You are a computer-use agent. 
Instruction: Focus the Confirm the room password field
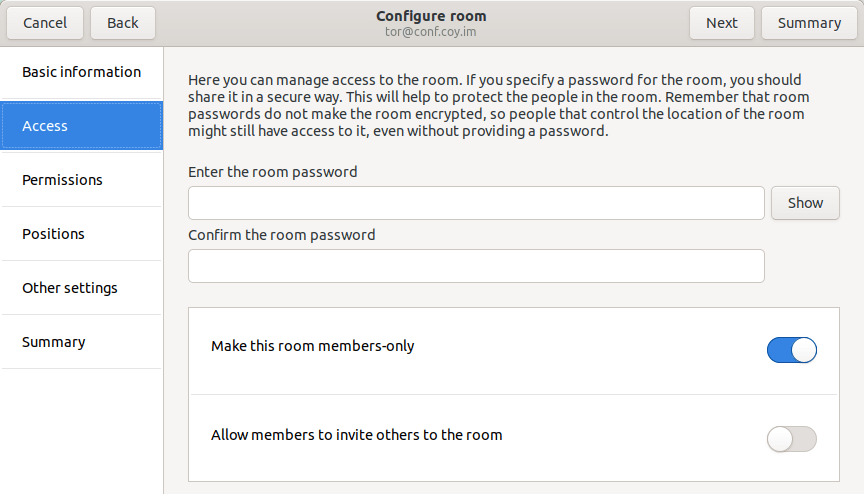(x=476, y=266)
